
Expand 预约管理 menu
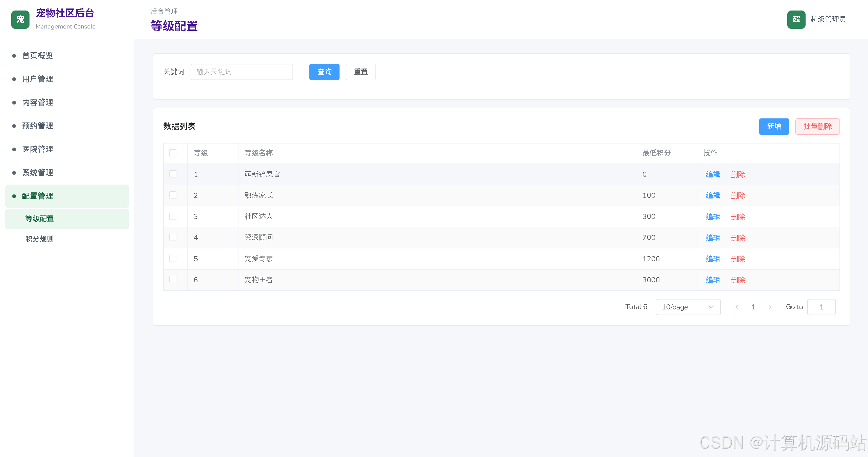point(67,126)
